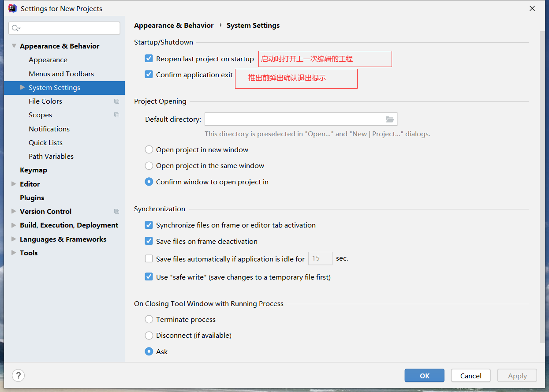
Task: Close the Settings dialog window
Action: coord(532,8)
